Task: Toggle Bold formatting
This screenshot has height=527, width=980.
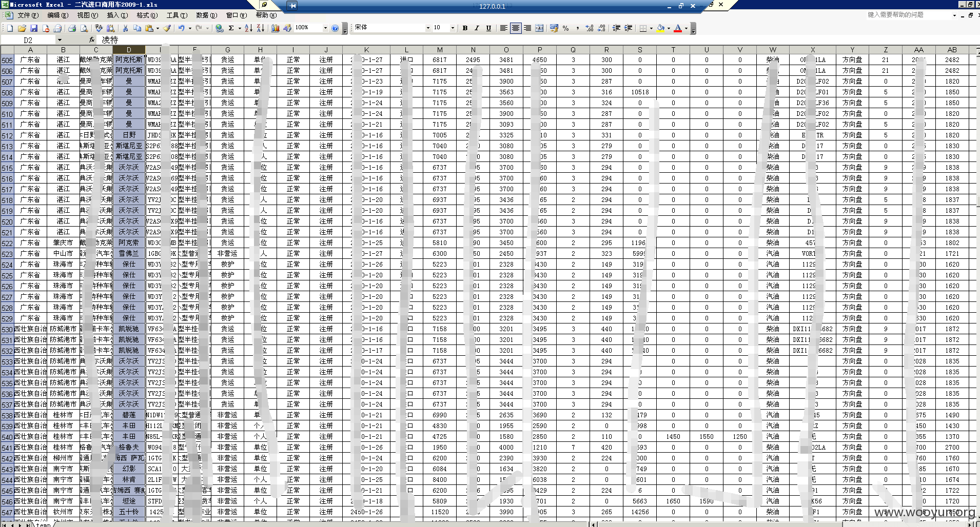Action: pos(465,28)
